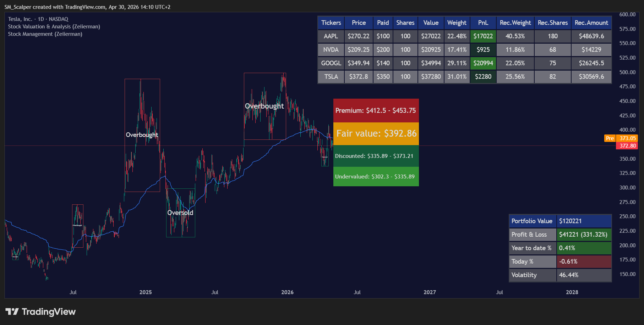Click the Weight column header
The width and height of the screenshot is (644, 325).
tap(457, 23)
